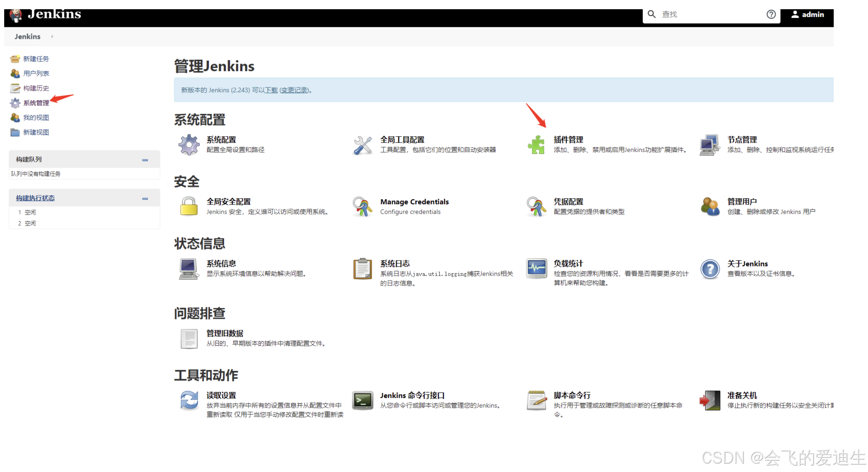Viewport: 868px width, 472px height.
Task: Expand the Jenkins breadcrumb arrow
Action: (52, 36)
